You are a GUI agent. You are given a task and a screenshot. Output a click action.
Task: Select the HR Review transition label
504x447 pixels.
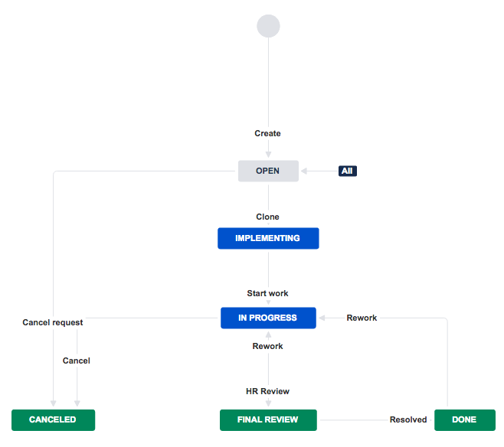pos(267,391)
